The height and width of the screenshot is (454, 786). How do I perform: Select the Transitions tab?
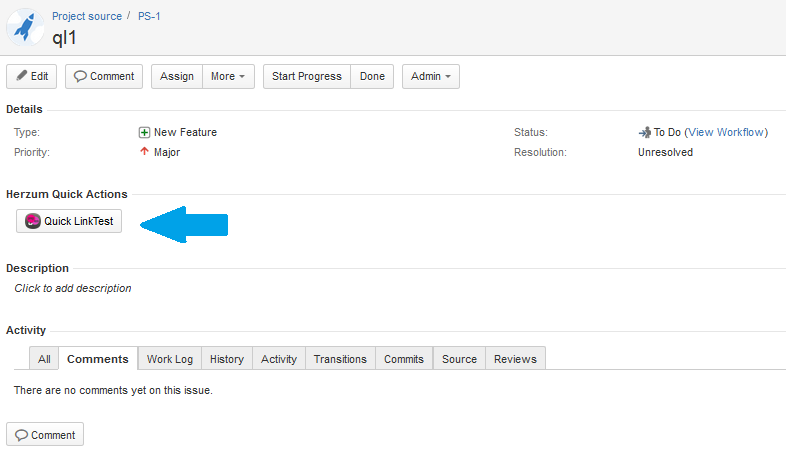(x=340, y=359)
